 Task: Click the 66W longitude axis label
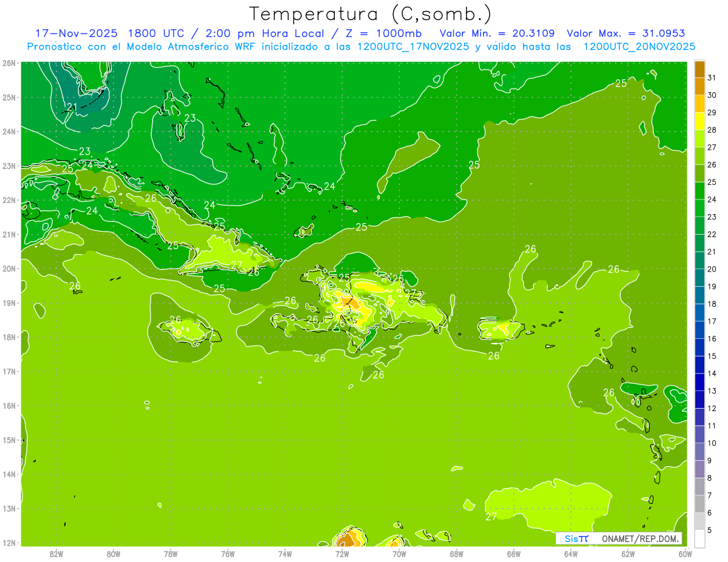point(514,554)
